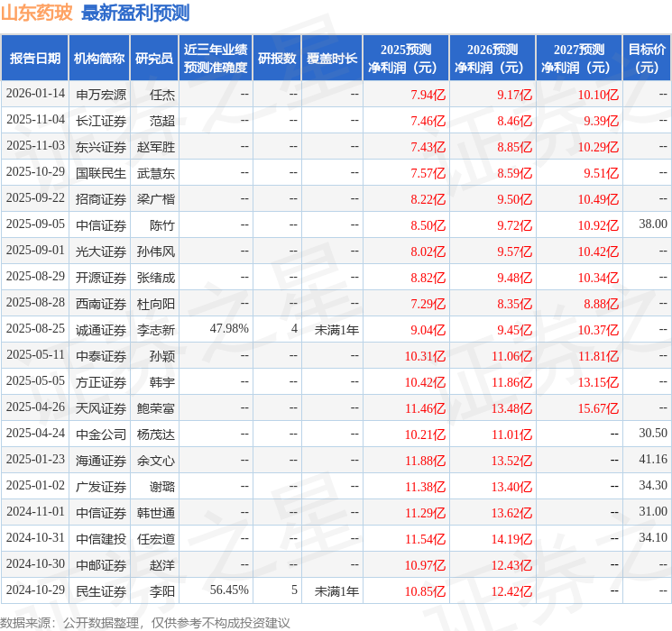Select analyst 韩世通
The width and height of the screenshot is (672, 631).
[156, 512]
